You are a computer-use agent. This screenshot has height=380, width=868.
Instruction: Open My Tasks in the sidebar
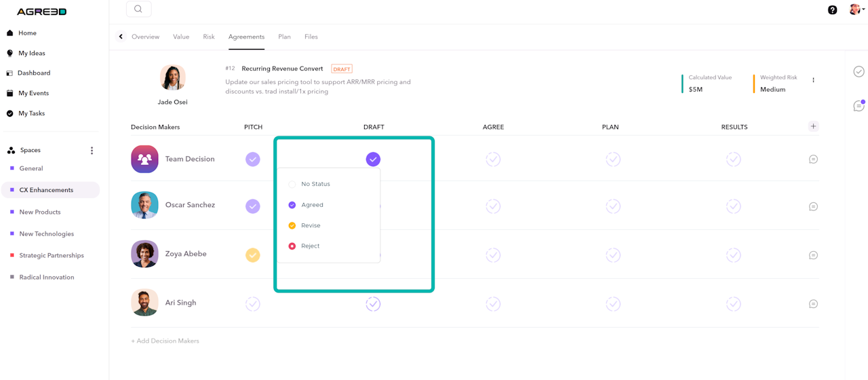[x=31, y=113]
